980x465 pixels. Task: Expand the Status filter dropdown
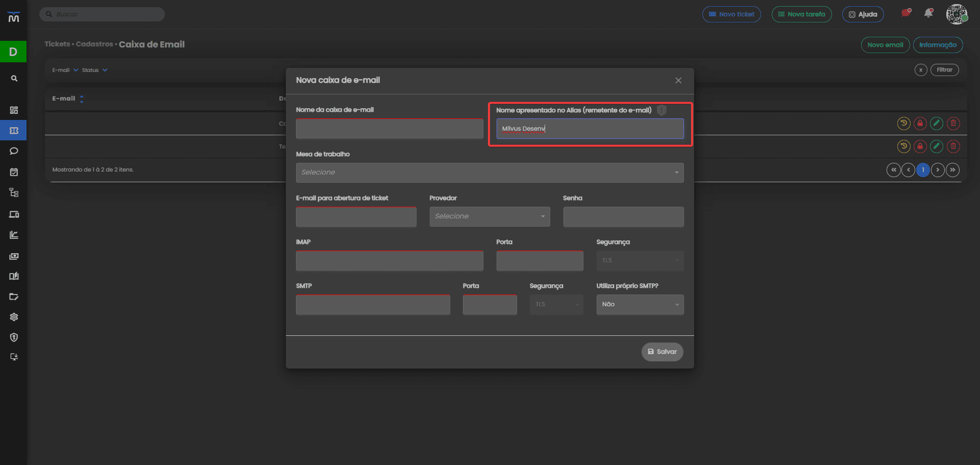(x=95, y=70)
